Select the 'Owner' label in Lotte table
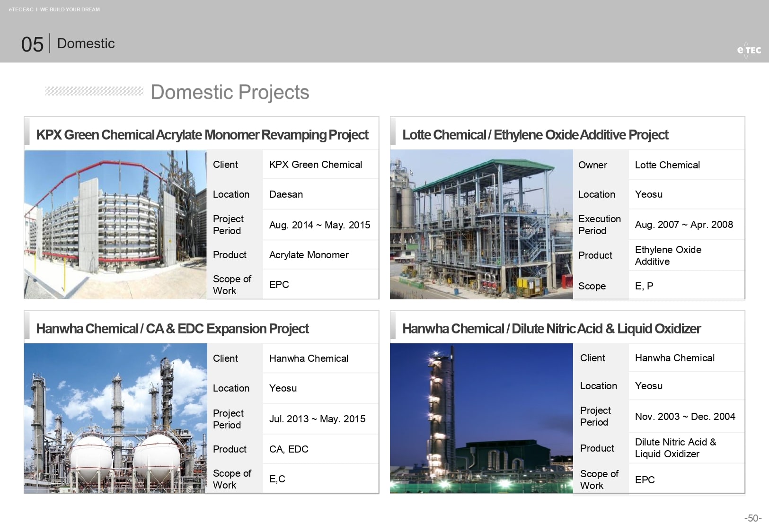The height and width of the screenshot is (532, 769). tap(592, 165)
